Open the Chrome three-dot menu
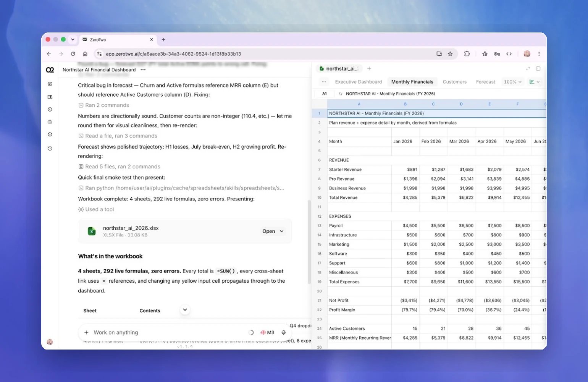 [x=539, y=54]
